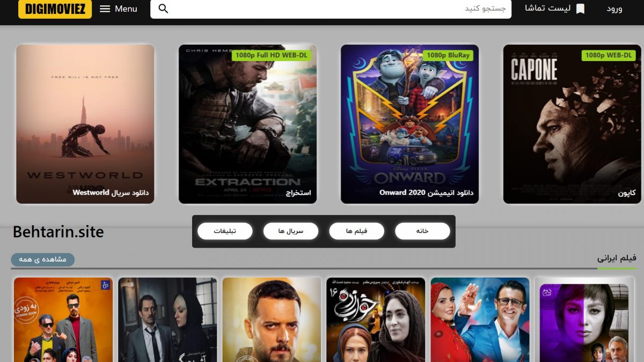This screenshot has height=362, width=644.
Task: Focus the جستجو کنید search field
Action: tap(331, 9)
